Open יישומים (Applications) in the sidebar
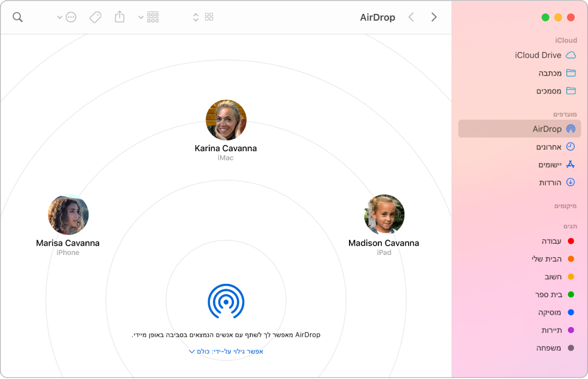The width and height of the screenshot is (588, 379). pyautogui.click(x=550, y=164)
